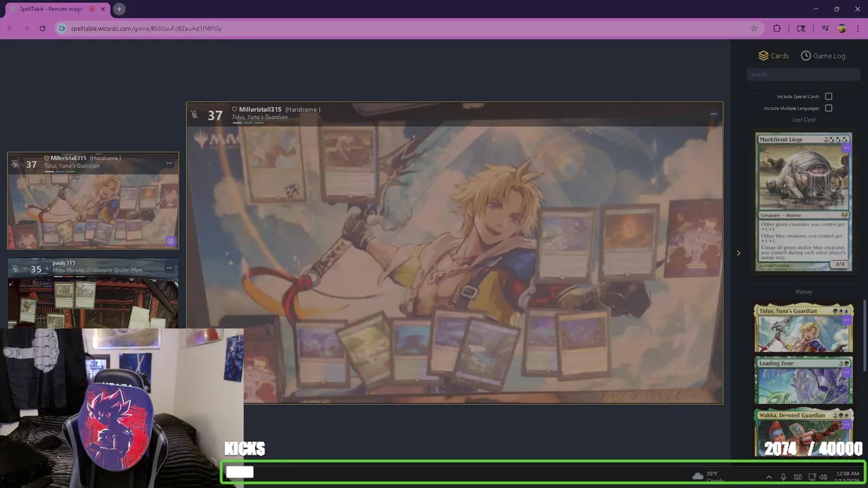
Task: Open weather widget showing 35°F
Action: coord(707,476)
